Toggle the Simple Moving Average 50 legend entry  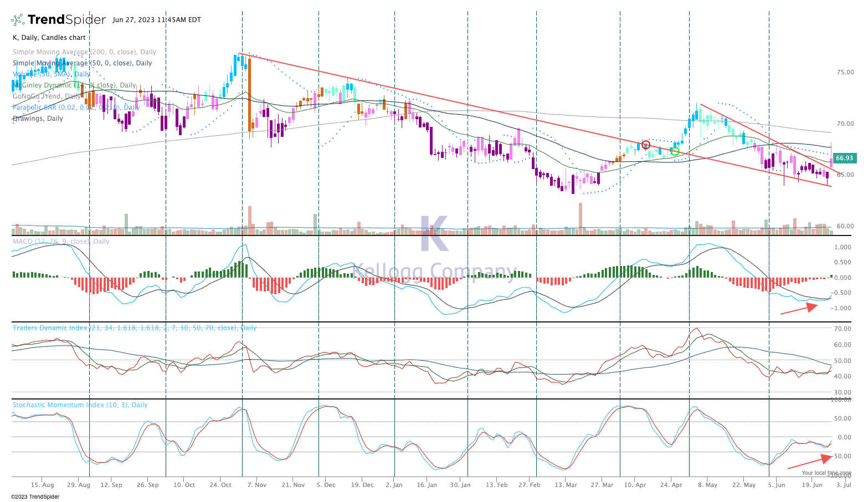coord(82,63)
